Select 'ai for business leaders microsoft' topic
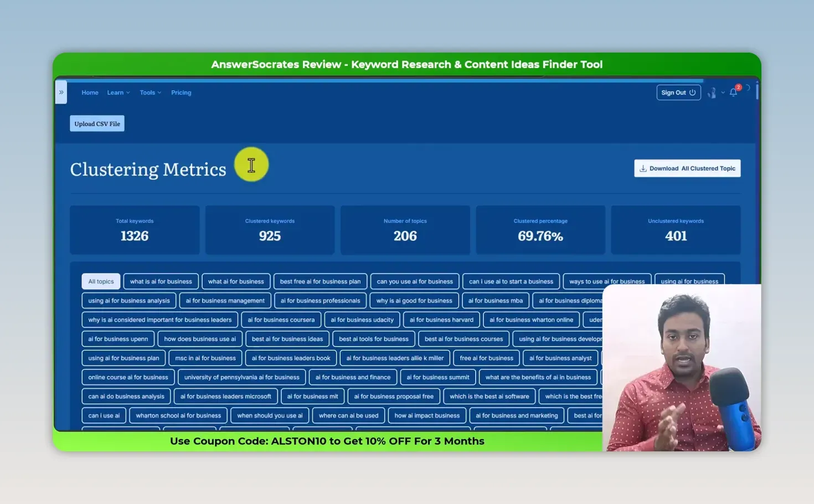 (x=225, y=396)
